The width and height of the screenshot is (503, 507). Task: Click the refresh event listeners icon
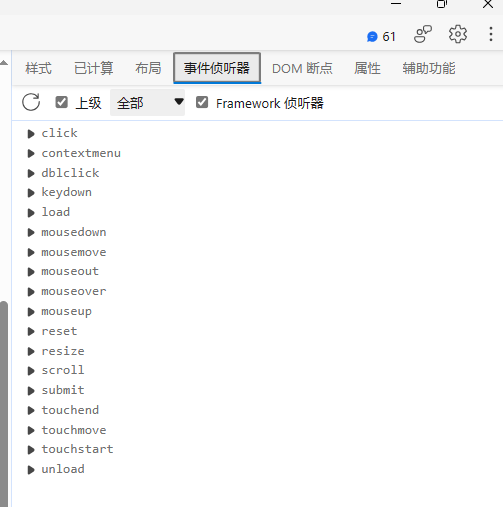[x=31, y=102]
